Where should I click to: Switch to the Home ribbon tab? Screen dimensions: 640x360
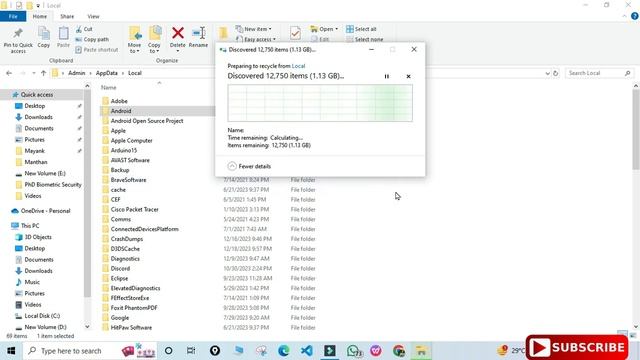pyautogui.click(x=40, y=16)
